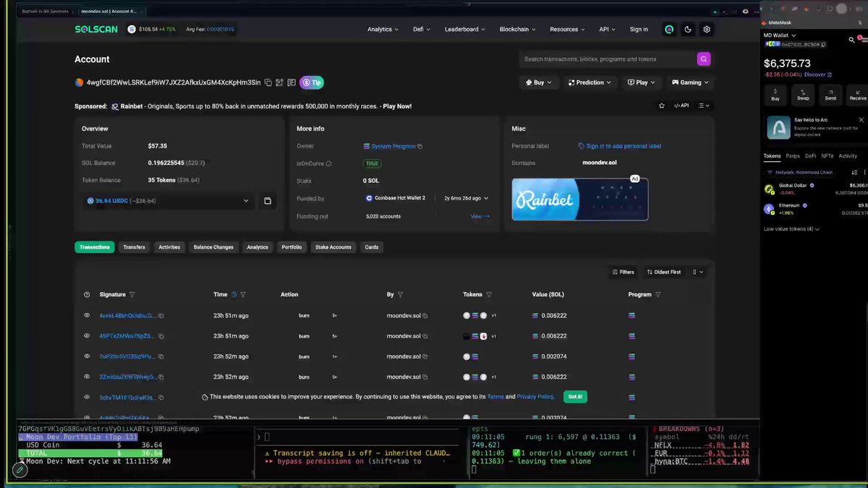This screenshot has width=868, height=488.
Task: Click the note icon beside the address
Action: (x=291, y=82)
